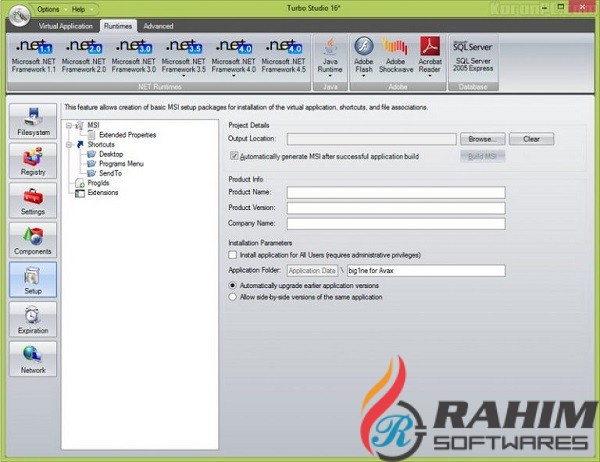The width and height of the screenshot is (600, 462).
Task: Open dropdown under Java Runtime
Action: click(x=330, y=76)
